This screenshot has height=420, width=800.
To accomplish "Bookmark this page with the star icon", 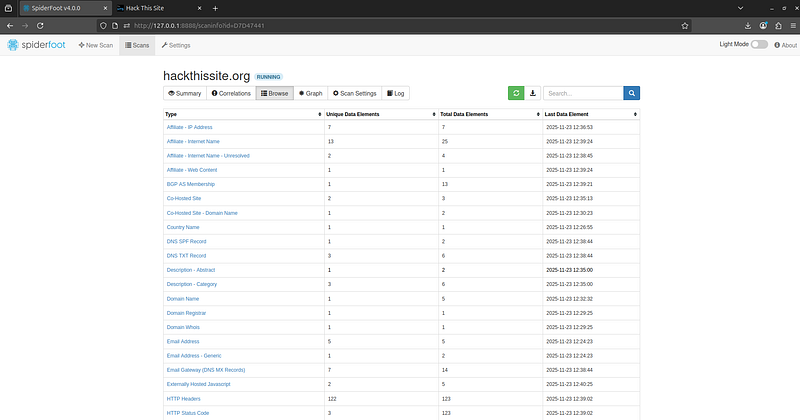I will pyautogui.click(x=685, y=26).
